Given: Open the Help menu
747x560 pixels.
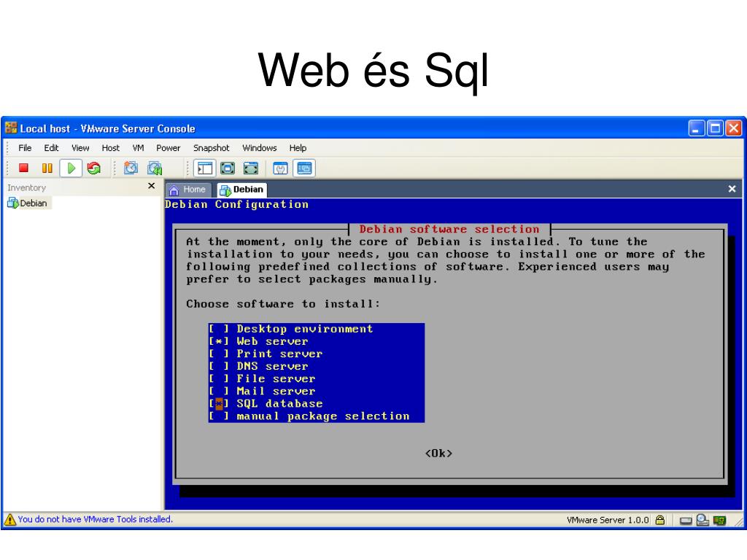Looking at the screenshot, I should click(x=298, y=147).
